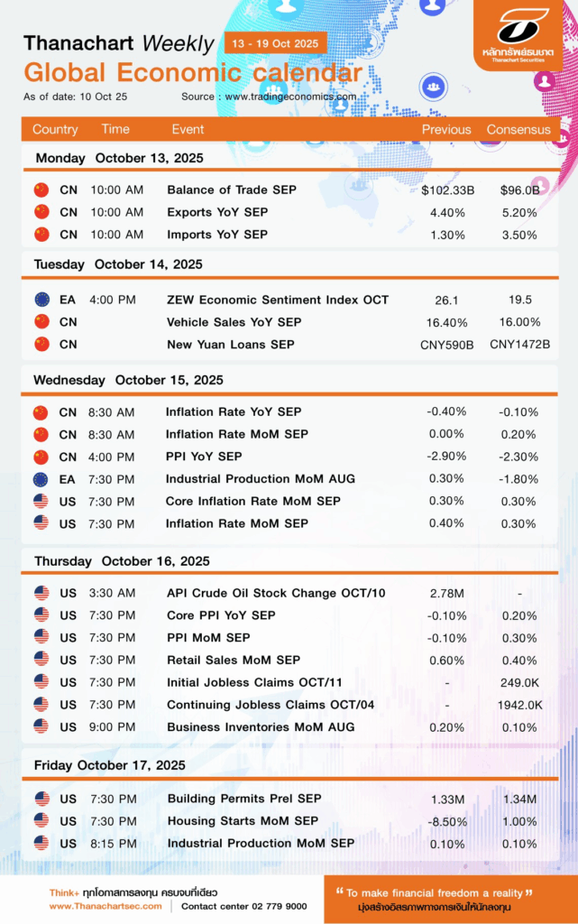
Task: Select the China flag in the PPI YoY SEP row
Action: (x=41, y=457)
